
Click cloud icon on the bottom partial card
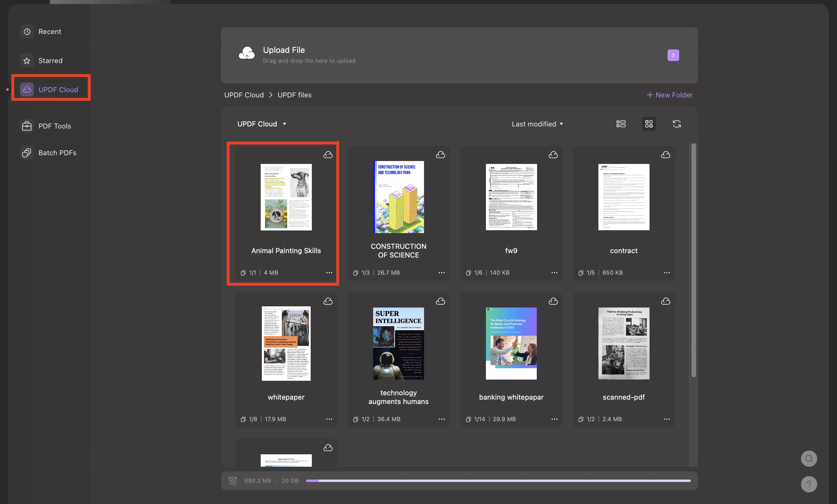(328, 448)
